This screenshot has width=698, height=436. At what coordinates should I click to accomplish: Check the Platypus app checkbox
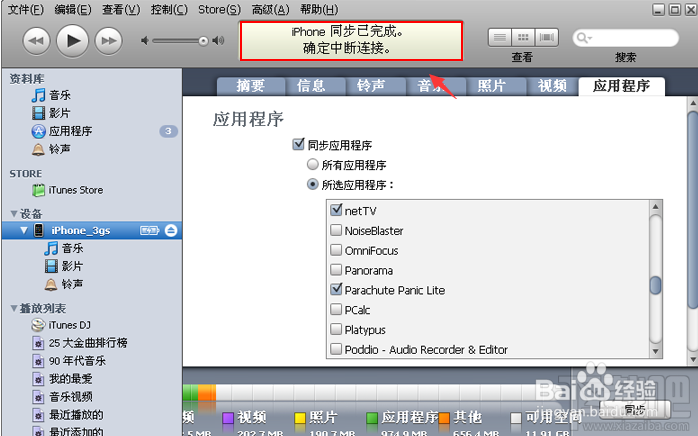click(336, 330)
